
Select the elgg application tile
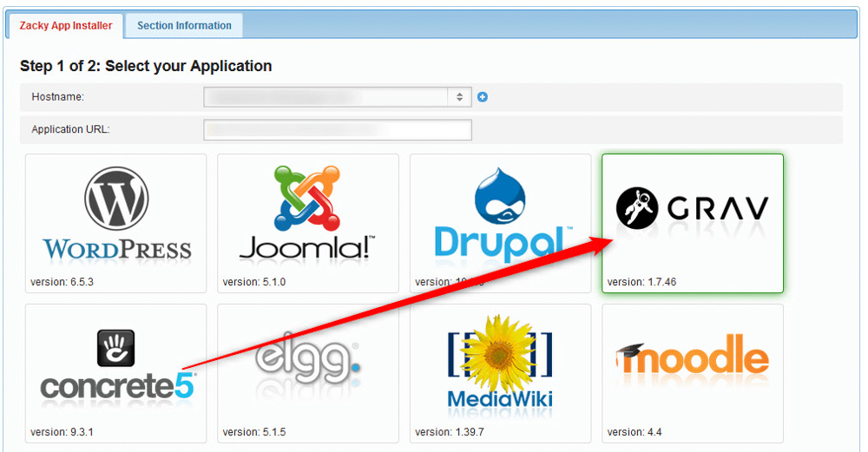coord(308,373)
